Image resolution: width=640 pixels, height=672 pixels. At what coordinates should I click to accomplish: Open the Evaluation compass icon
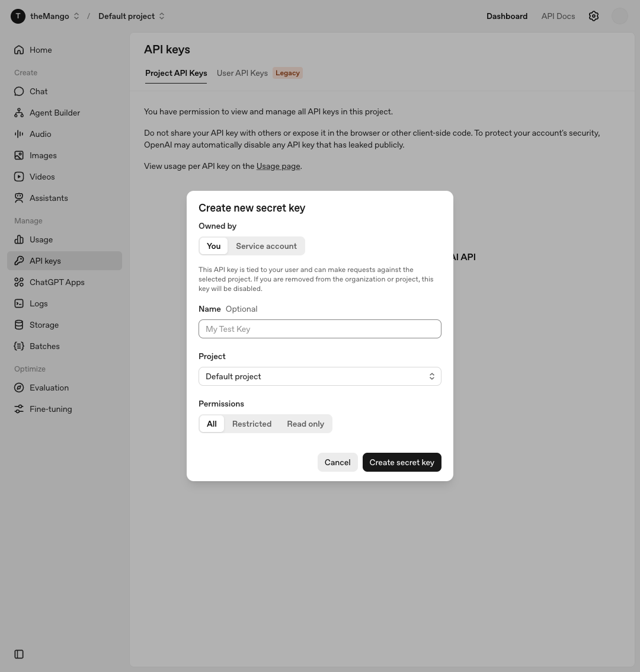(x=19, y=388)
